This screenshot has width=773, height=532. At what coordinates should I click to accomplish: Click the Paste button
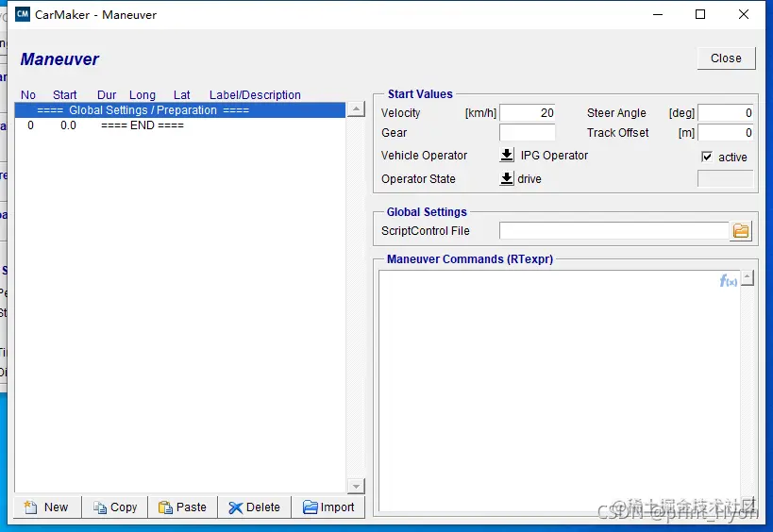click(182, 507)
